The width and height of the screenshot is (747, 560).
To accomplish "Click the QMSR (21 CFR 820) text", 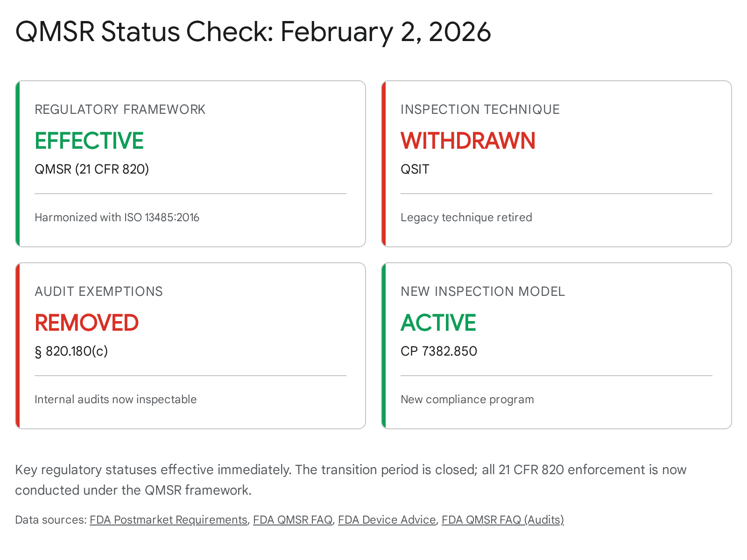I will tap(92, 169).
